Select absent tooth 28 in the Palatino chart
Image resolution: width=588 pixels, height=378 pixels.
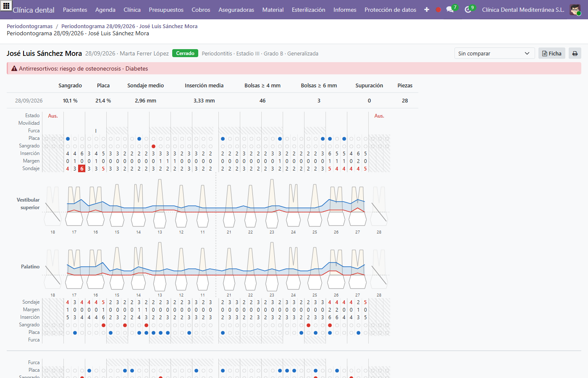click(379, 269)
